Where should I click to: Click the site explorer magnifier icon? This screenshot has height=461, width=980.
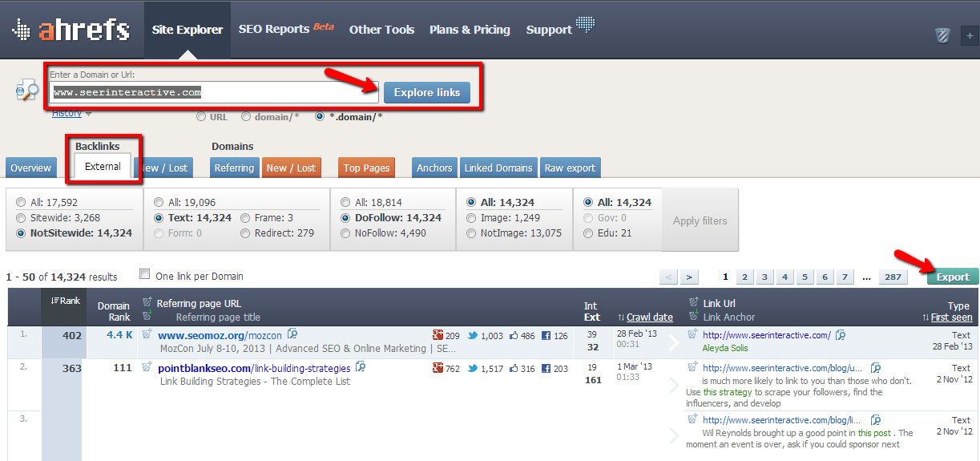[x=27, y=91]
